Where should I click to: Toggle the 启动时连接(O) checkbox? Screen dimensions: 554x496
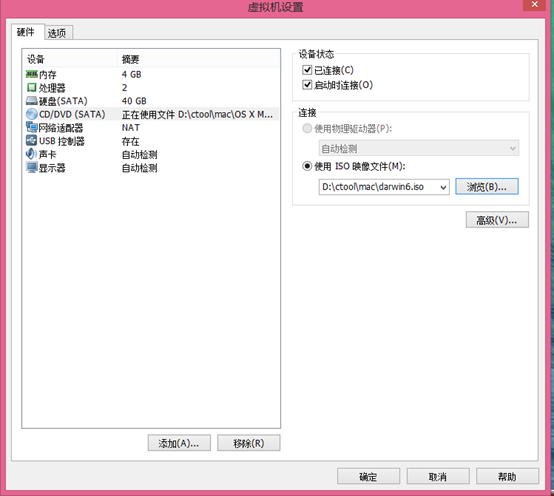point(307,85)
